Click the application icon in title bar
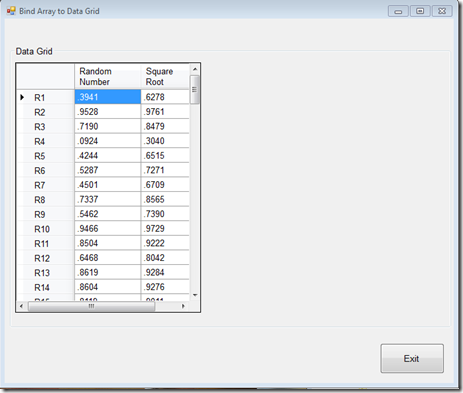The image size is (463, 393). coord(11,11)
